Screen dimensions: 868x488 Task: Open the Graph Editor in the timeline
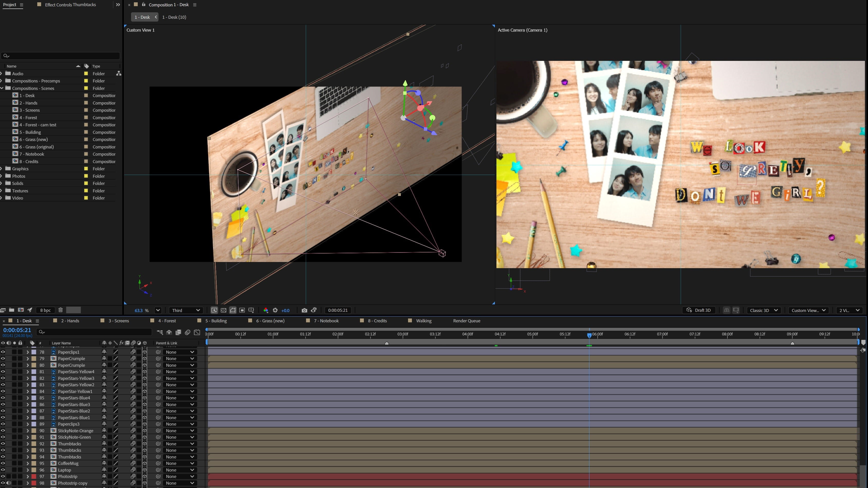tap(197, 332)
